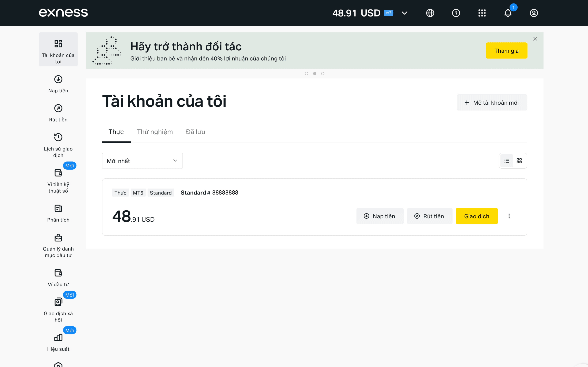Open the language globe icon
Screen dimensions: 588x367
[x=430, y=13]
